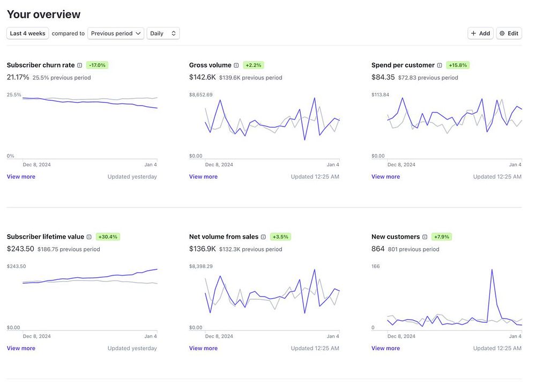
Task: Open View more under Net volume from sales
Action: tap(203, 348)
